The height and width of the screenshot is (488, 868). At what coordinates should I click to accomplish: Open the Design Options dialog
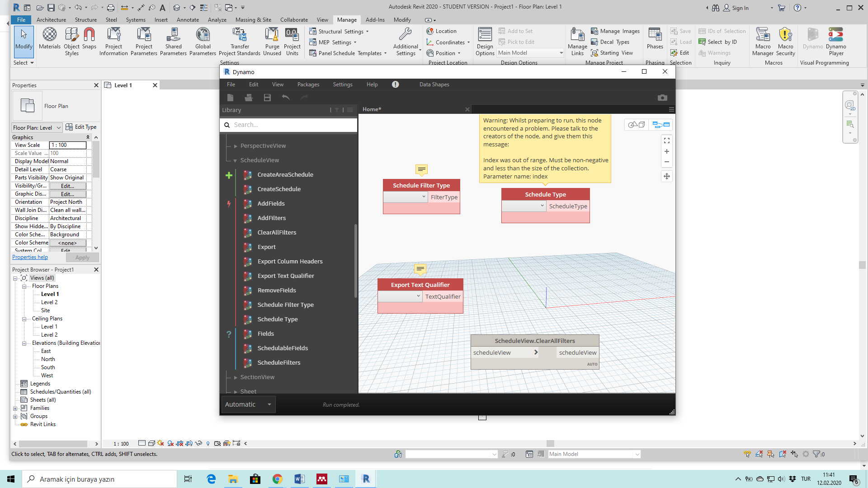(x=485, y=42)
